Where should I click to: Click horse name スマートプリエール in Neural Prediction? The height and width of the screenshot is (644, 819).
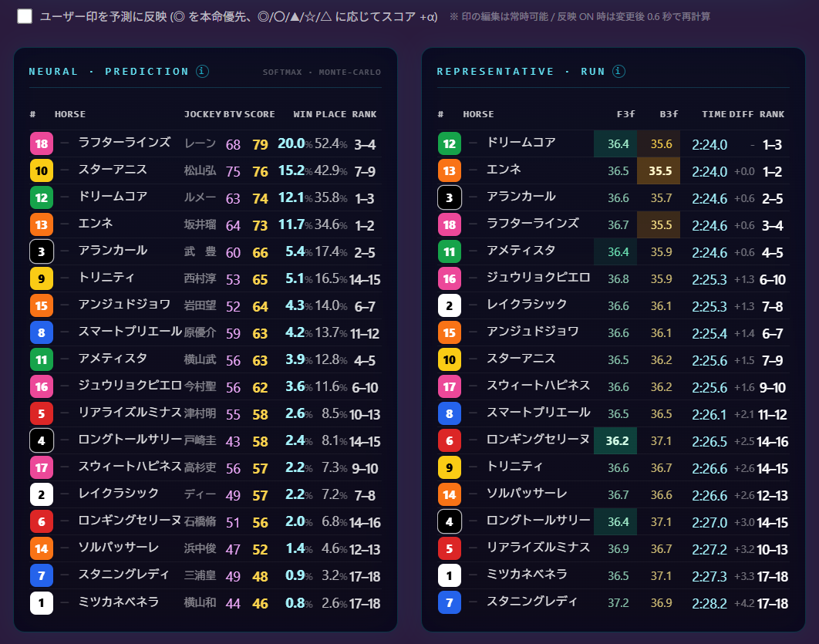[130, 331]
